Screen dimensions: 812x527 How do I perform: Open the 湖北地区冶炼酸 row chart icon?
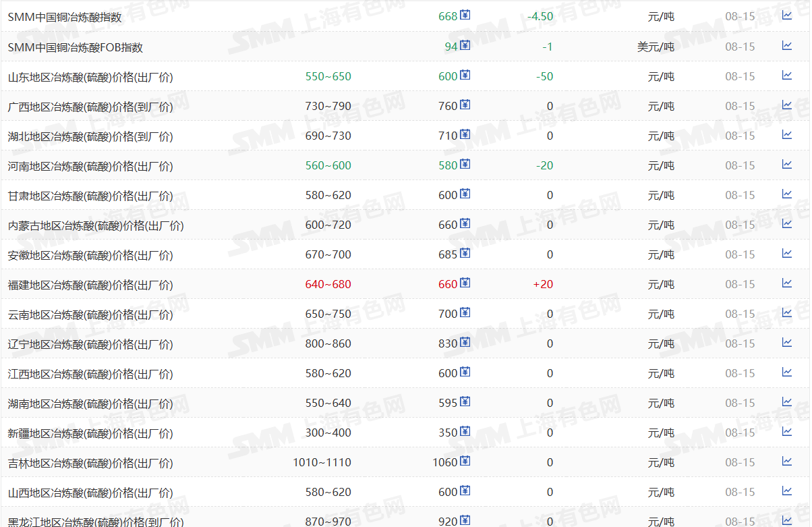pyautogui.click(x=786, y=134)
